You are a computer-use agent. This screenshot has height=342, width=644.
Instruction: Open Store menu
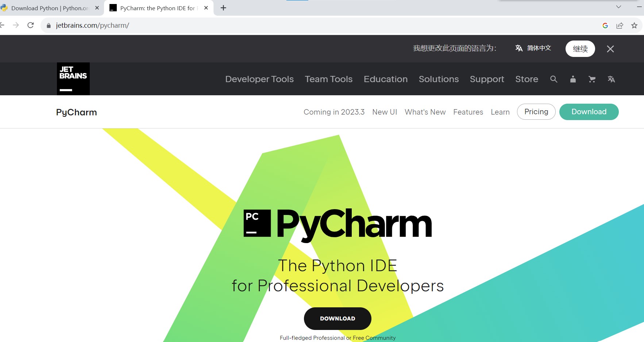point(527,79)
